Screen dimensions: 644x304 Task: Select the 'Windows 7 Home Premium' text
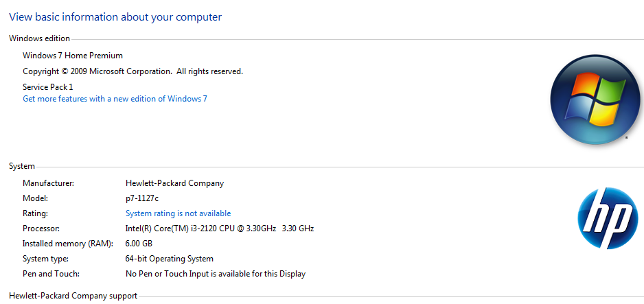(73, 56)
